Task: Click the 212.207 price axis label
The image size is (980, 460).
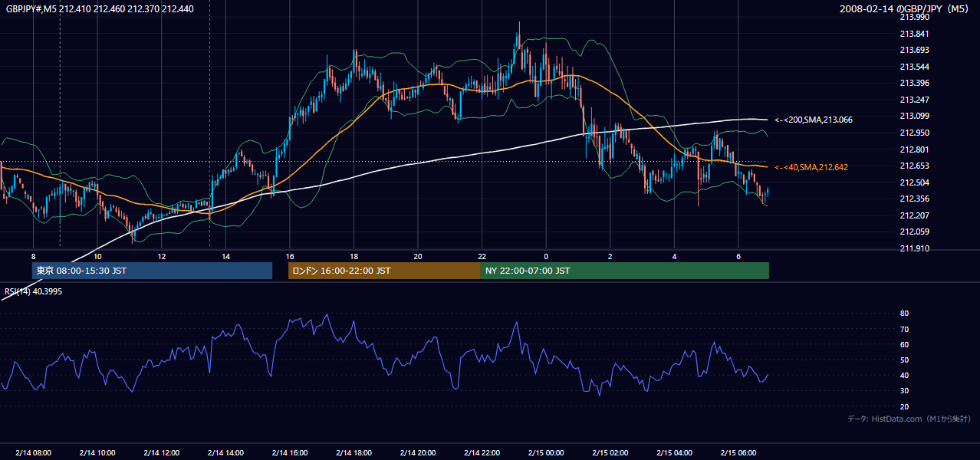Action: click(914, 215)
